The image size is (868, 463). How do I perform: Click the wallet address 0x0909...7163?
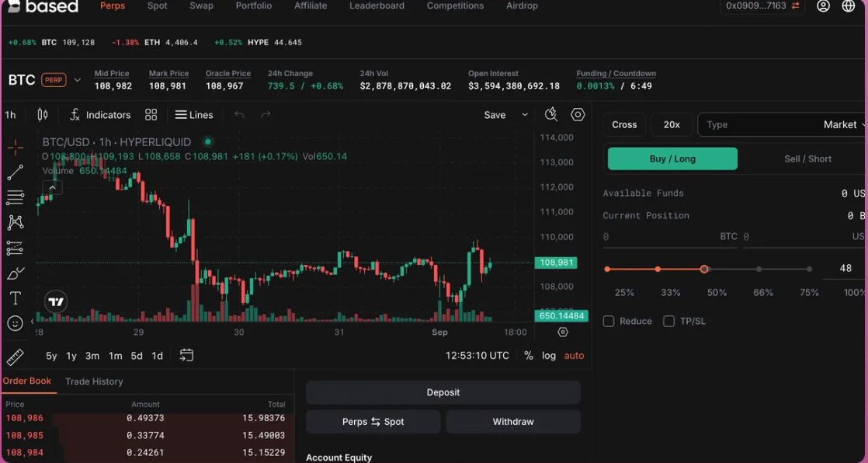tap(756, 5)
